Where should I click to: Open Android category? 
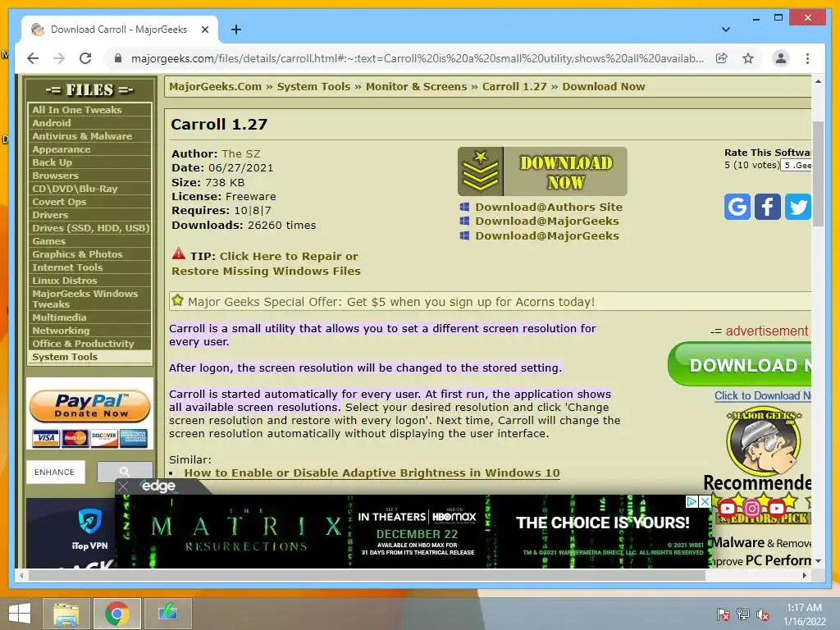pos(89,123)
